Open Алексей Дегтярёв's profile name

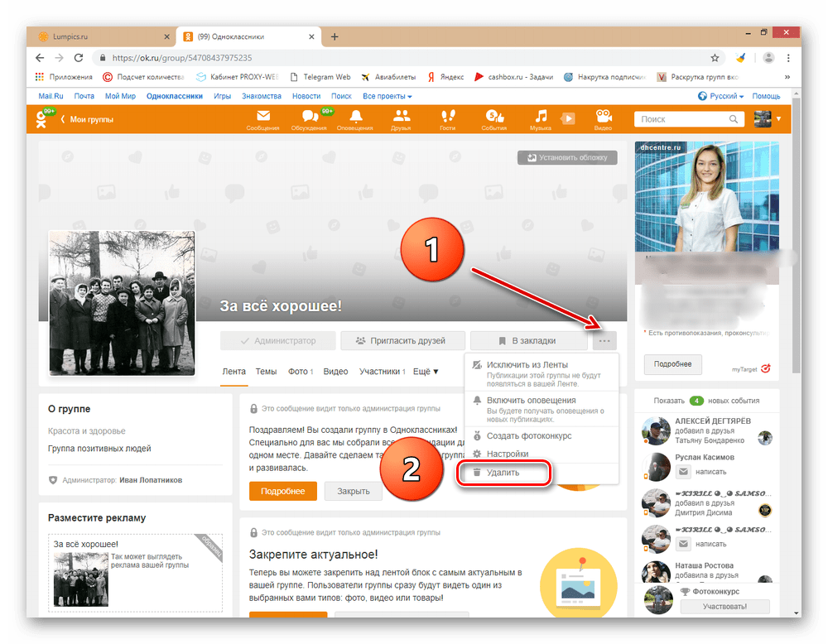click(713, 421)
